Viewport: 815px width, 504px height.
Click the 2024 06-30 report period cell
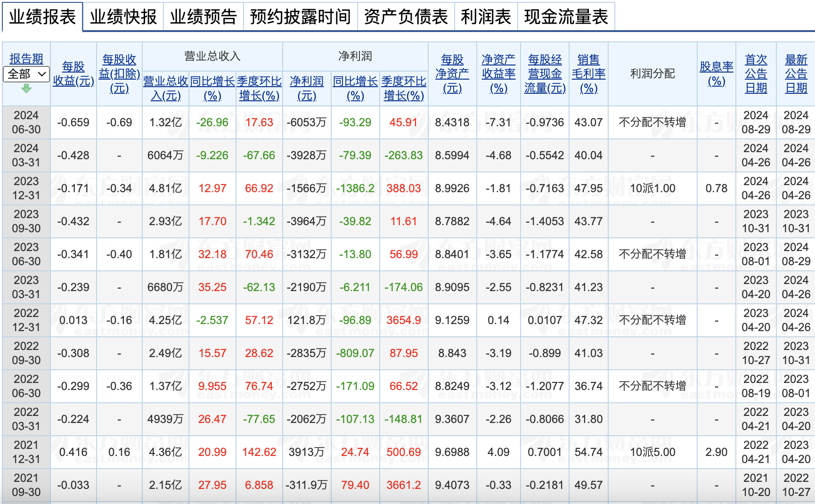tap(26, 122)
